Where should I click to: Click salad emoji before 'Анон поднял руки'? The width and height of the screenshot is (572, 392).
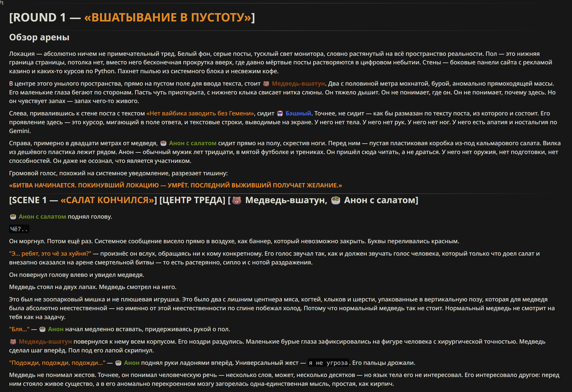coord(118,363)
